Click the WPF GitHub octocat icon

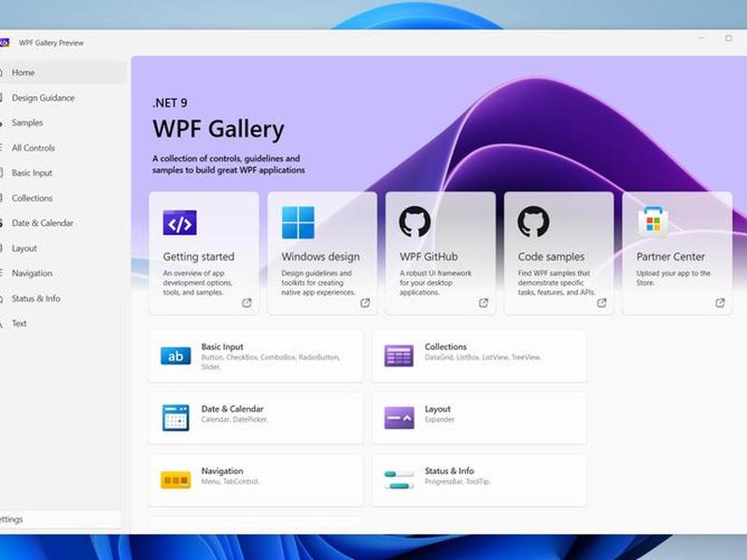coord(415,222)
